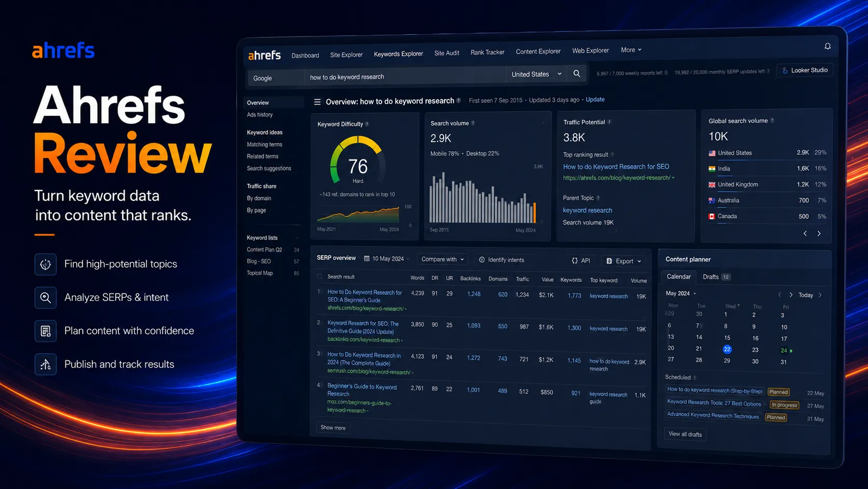Click the search magnifier icon
The width and height of the screenshot is (868, 489).
[577, 74]
